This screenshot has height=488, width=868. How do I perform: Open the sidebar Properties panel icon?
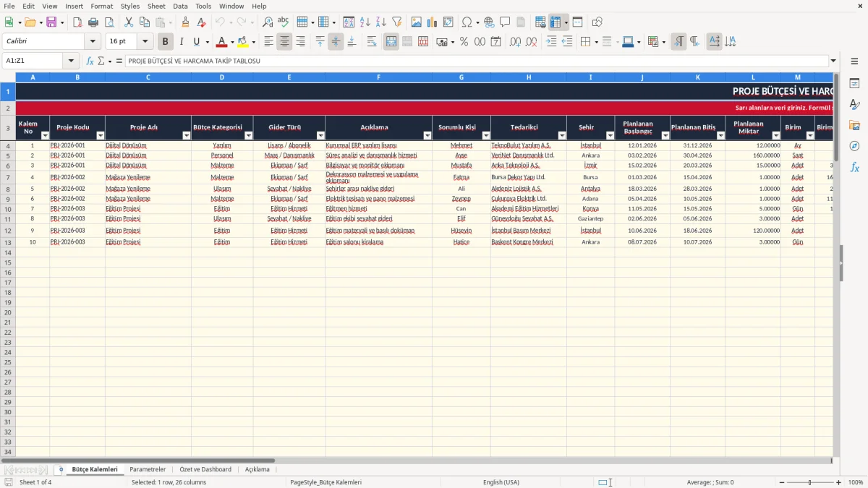pyautogui.click(x=854, y=84)
